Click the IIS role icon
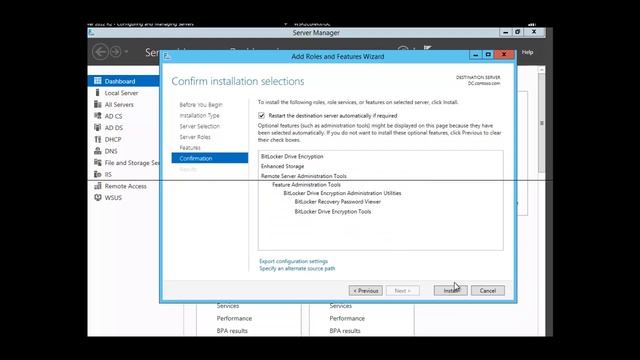 click(98, 174)
